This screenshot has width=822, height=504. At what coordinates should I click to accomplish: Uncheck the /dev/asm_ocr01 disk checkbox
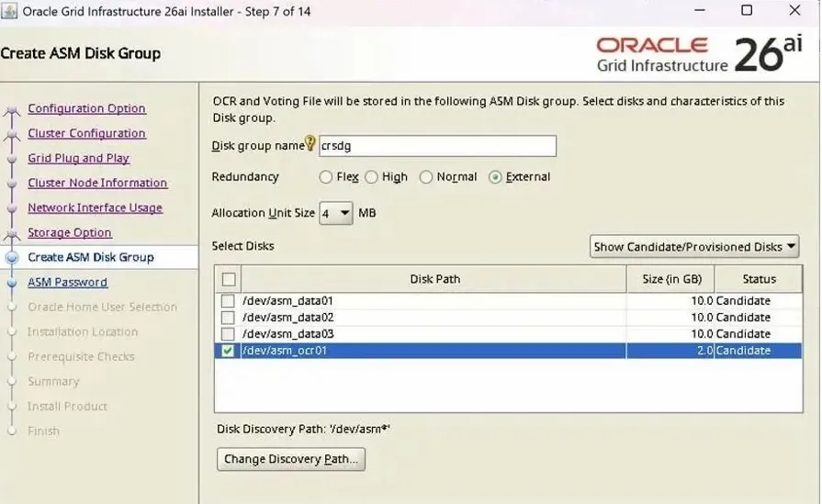[x=228, y=351]
